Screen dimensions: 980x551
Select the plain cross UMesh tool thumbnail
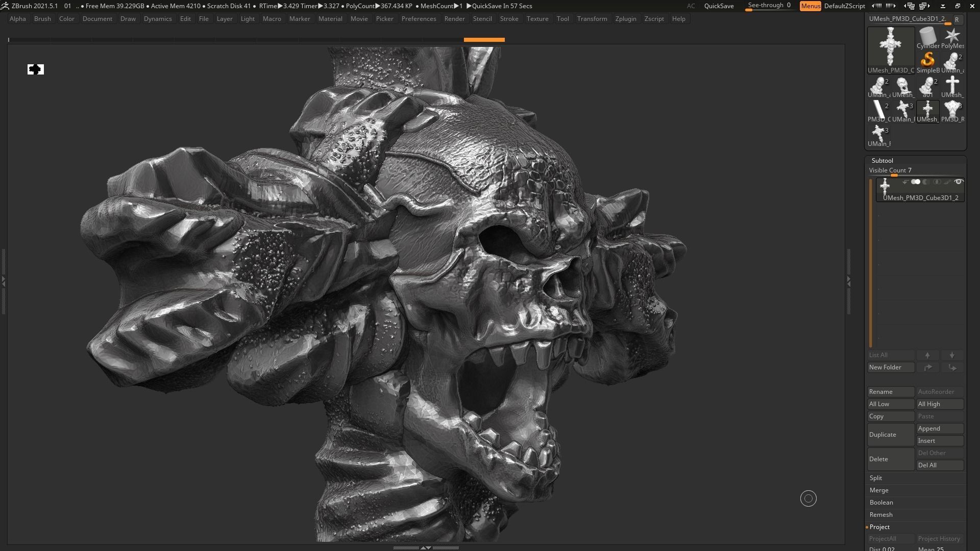click(952, 87)
